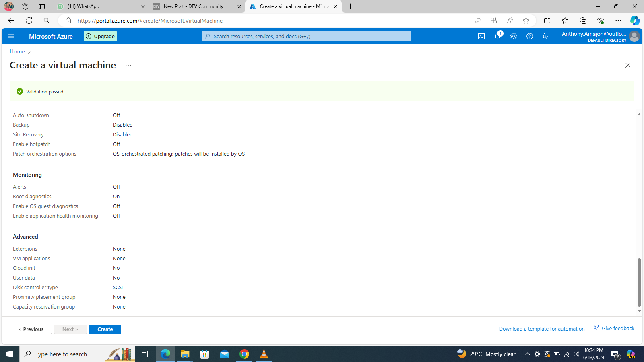Open the taskbar clock and date

(x=594, y=354)
